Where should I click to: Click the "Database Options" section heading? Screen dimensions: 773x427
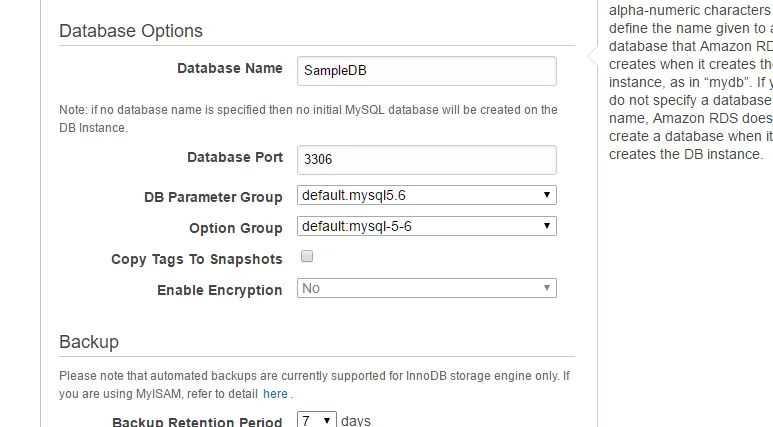point(131,31)
